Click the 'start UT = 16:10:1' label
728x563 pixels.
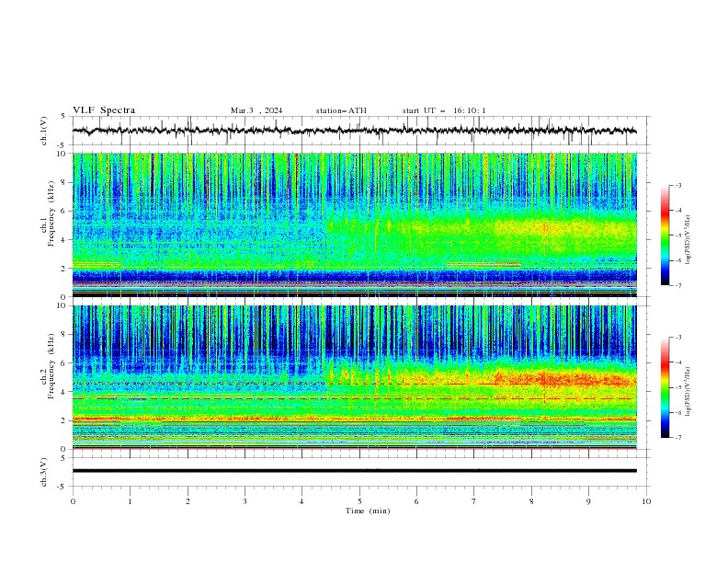pyautogui.click(x=444, y=110)
